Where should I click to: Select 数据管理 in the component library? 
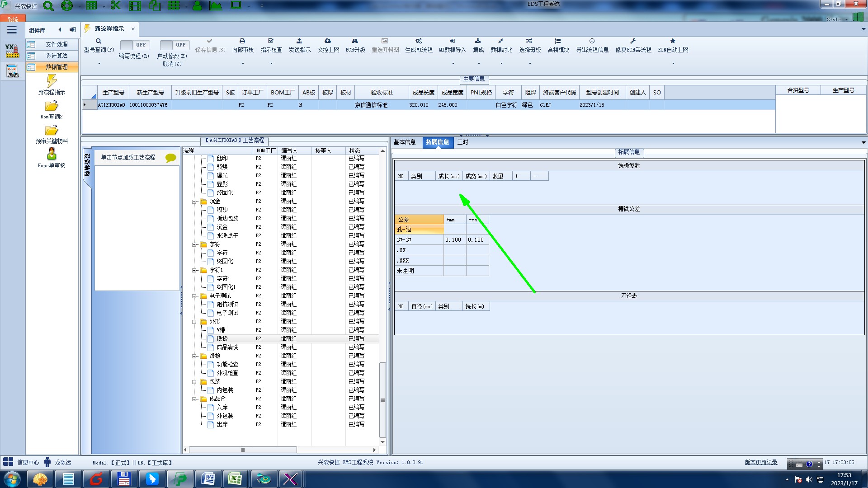[57, 67]
